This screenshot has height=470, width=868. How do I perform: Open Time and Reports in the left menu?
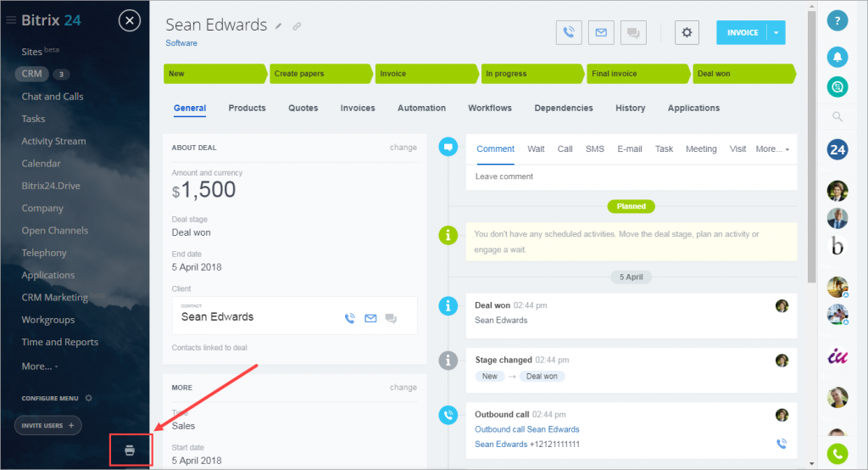point(60,342)
